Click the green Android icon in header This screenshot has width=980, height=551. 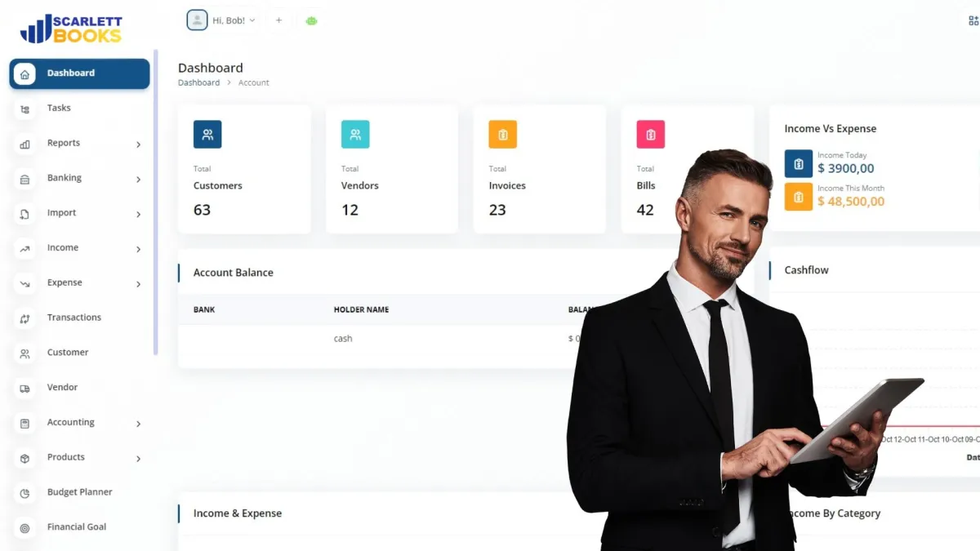point(311,20)
